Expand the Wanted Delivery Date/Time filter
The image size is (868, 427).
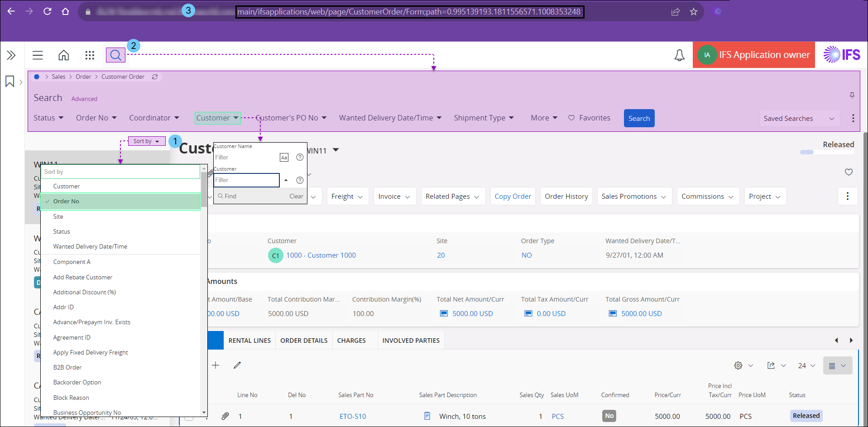(390, 118)
